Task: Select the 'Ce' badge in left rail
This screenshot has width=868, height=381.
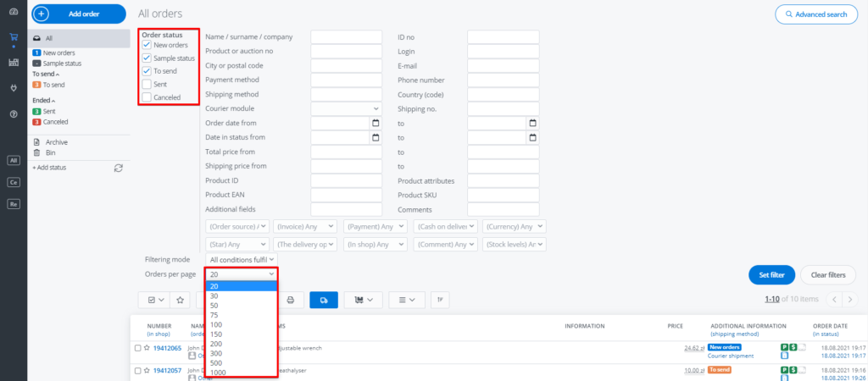Action: coord(14,182)
